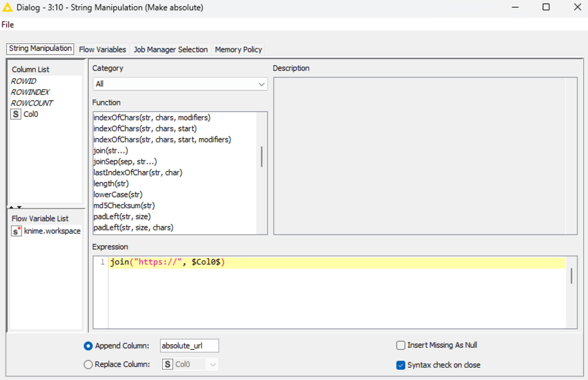
Task: Select the padLeft(str, size) function
Action: click(122, 216)
